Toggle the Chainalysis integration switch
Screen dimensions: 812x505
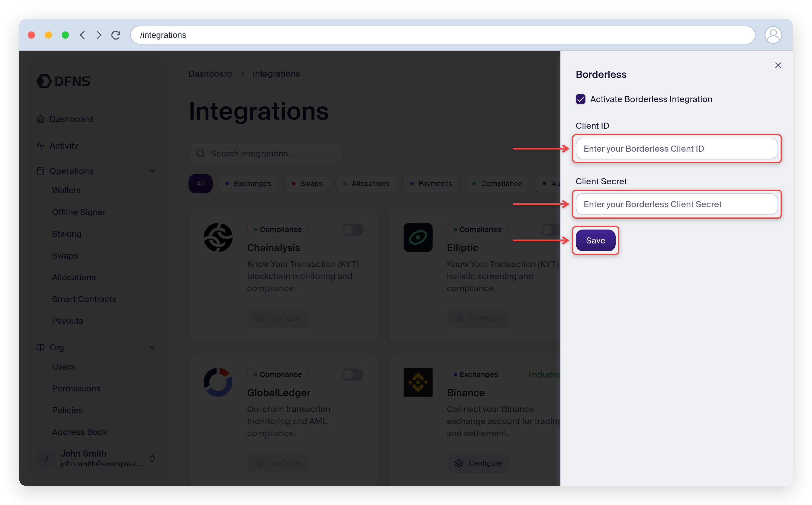pos(353,230)
